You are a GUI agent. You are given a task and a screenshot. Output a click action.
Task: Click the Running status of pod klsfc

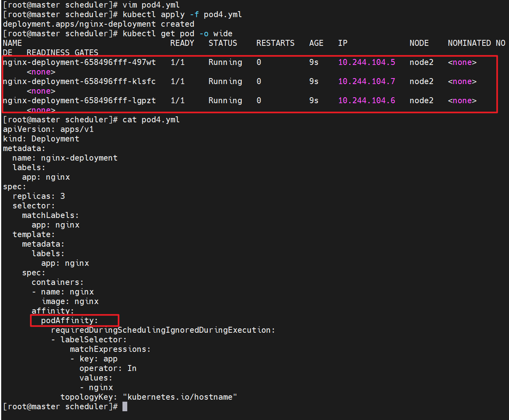point(225,81)
